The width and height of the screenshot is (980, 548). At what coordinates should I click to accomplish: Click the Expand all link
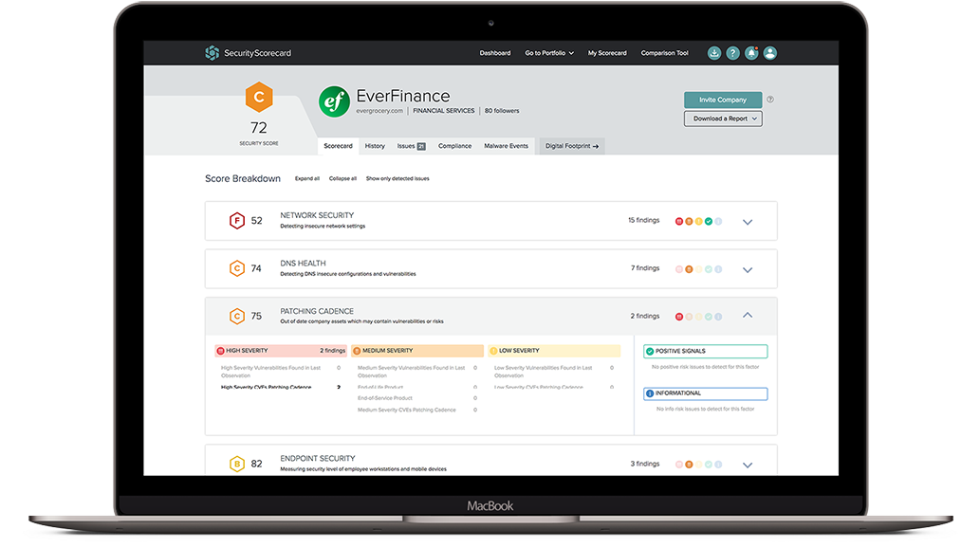[x=306, y=178]
